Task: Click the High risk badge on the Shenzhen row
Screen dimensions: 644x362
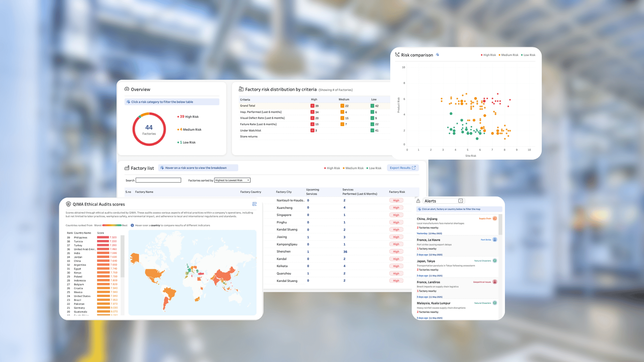Action: click(396, 251)
